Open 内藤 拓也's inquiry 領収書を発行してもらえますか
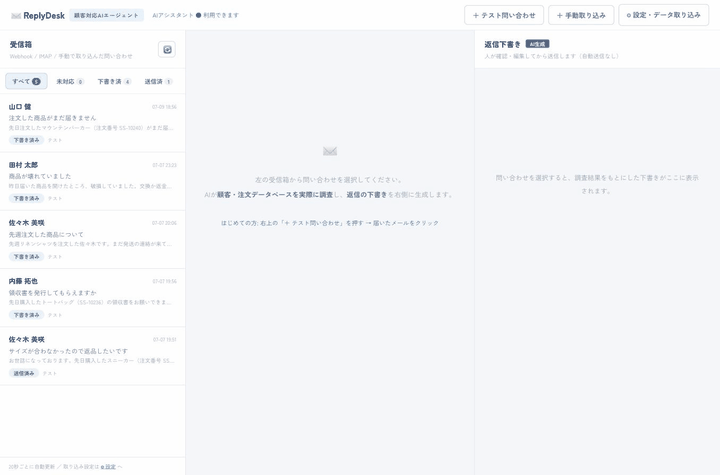The image size is (720, 475). click(92, 298)
